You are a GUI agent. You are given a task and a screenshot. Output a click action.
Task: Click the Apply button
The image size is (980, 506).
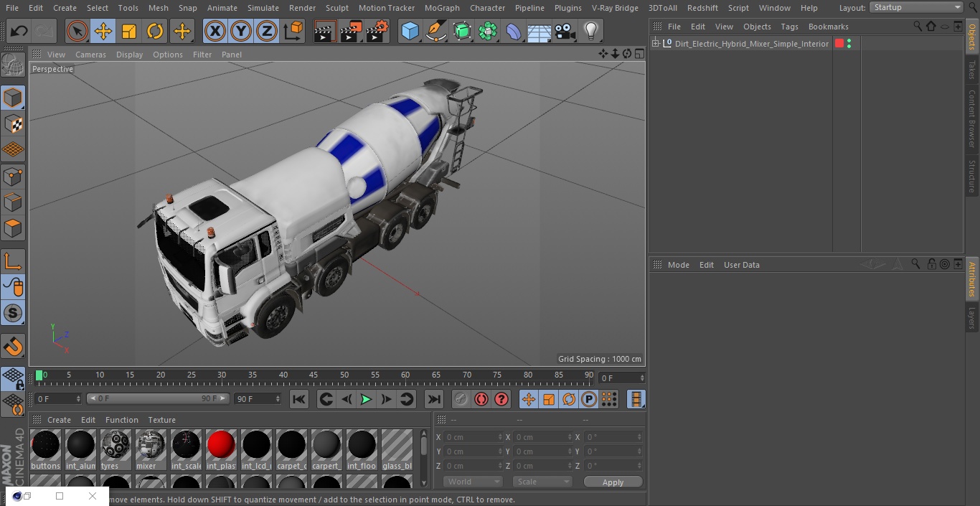pos(613,482)
